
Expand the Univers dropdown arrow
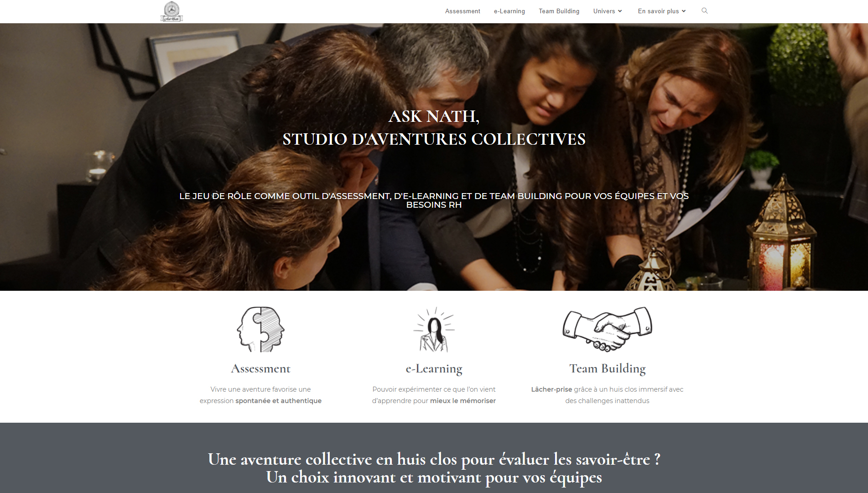coord(620,11)
